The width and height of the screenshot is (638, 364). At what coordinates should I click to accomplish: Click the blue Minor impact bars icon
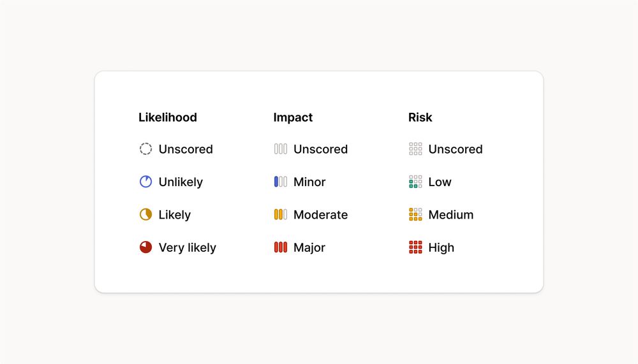tap(280, 182)
